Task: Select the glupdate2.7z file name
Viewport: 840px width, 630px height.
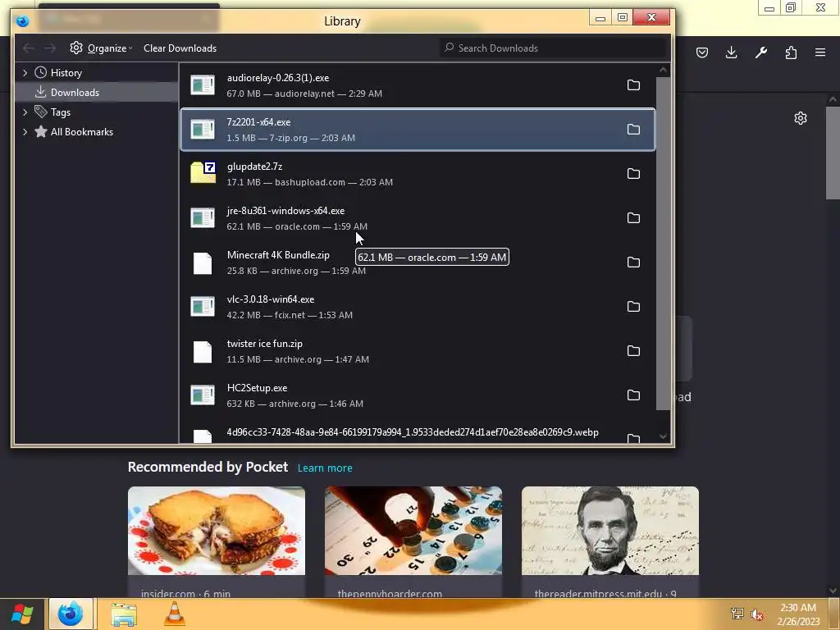Action: tap(254, 167)
